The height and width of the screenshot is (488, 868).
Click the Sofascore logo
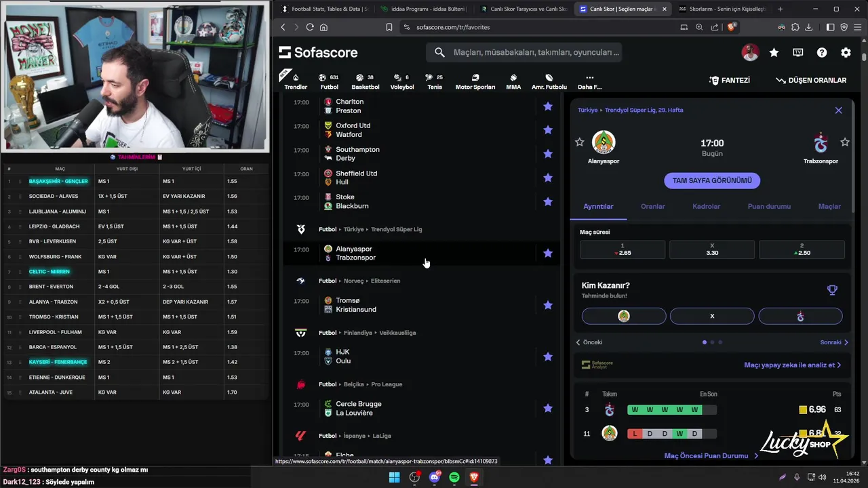pos(318,52)
